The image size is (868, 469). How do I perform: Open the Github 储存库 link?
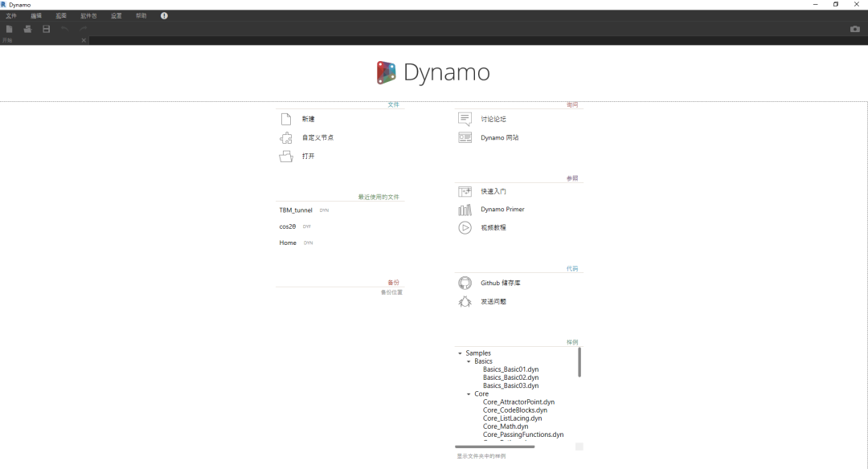(501, 283)
